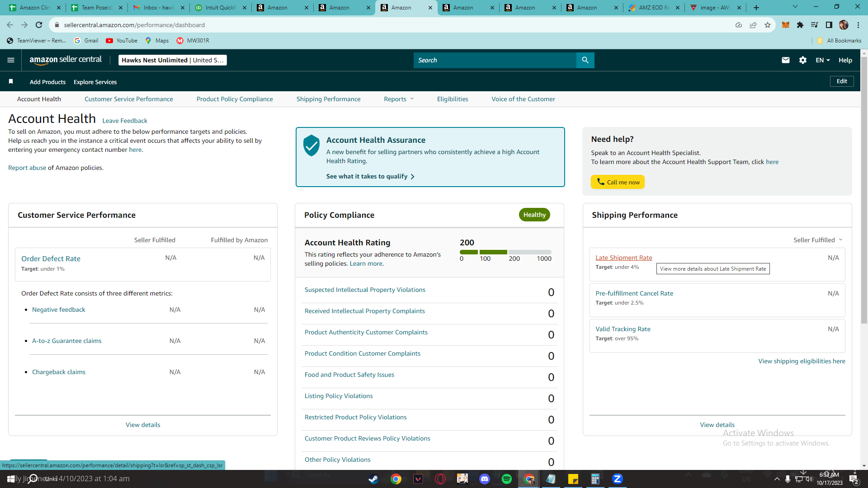Open a new browser tab
Viewport: 868px width, 488px height.
[756, 8]
